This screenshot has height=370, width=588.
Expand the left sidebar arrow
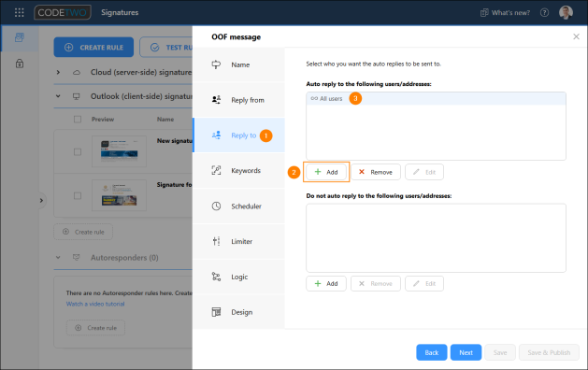(x=41, y=201)
